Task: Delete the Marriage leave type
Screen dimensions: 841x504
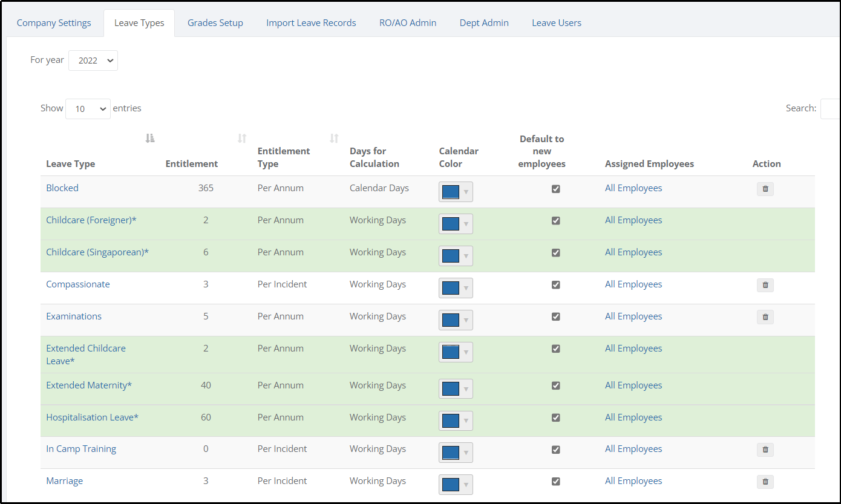Action: (765, 482)
